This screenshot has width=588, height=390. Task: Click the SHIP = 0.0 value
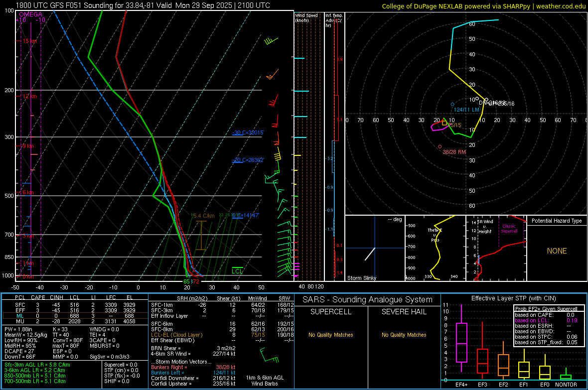[x=117, y=381]
